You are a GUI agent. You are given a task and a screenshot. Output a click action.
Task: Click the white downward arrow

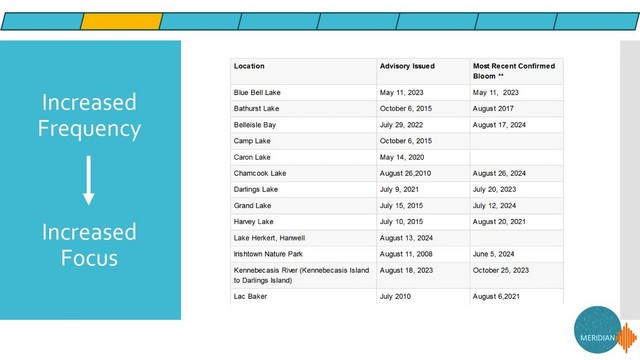(x=89, y=180)
